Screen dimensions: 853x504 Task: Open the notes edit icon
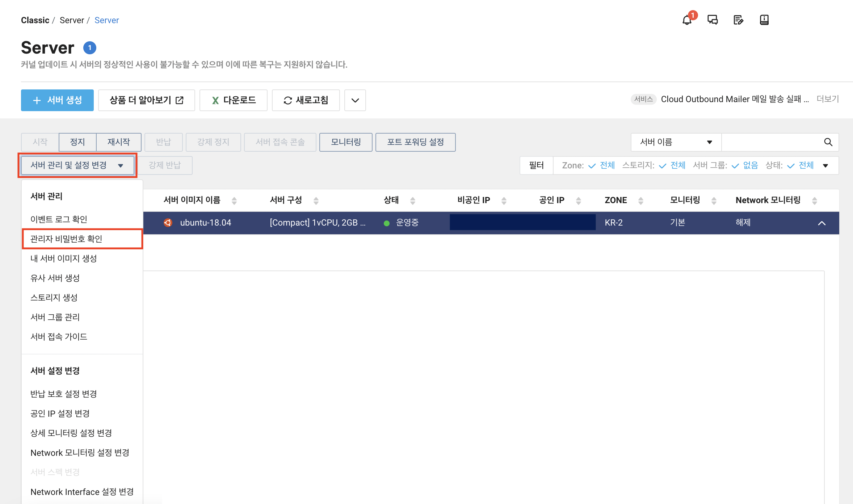pyautogui.click(x=738, y=20)
